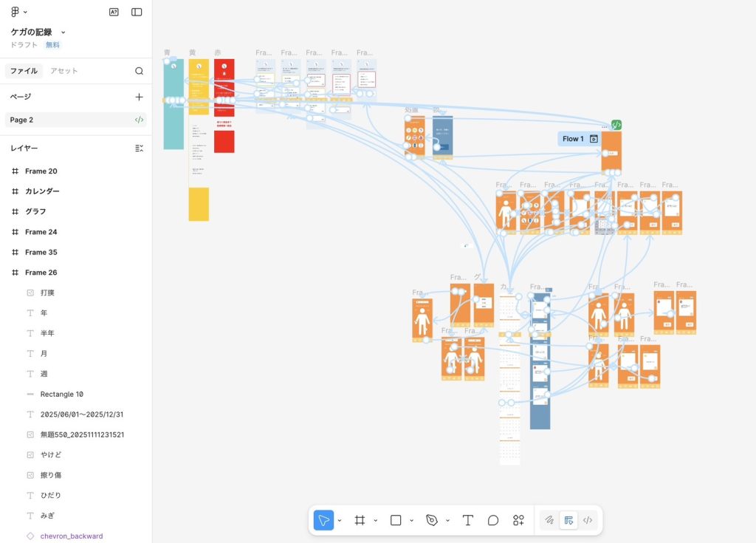Collapse all layers using the レイヤー header icon
This screenshot has height=543, width=756.
coord(139,148)
